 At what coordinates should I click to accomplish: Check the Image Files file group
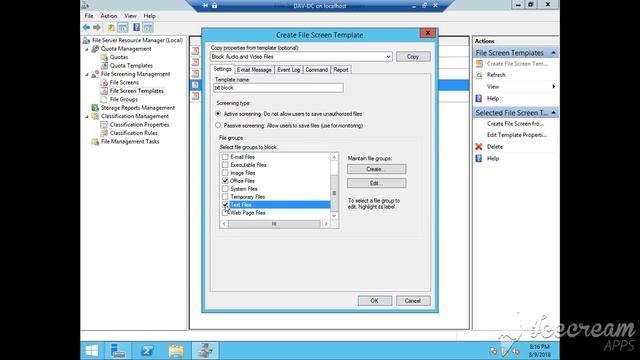225,173
